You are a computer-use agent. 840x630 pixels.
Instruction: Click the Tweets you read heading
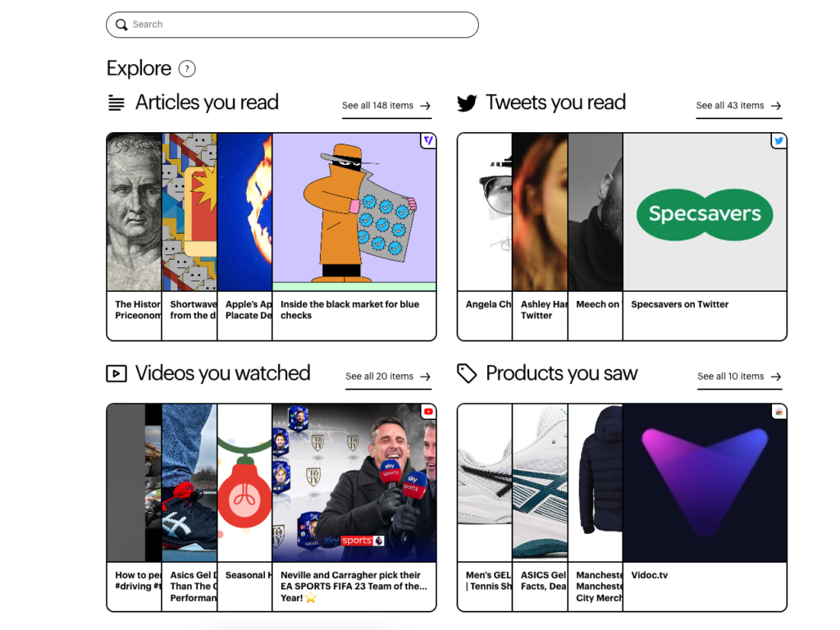[555, 103]
